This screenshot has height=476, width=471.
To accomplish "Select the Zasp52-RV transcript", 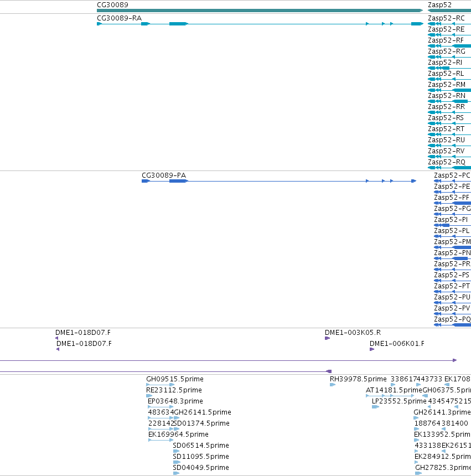I will click(x=446, y=151).
